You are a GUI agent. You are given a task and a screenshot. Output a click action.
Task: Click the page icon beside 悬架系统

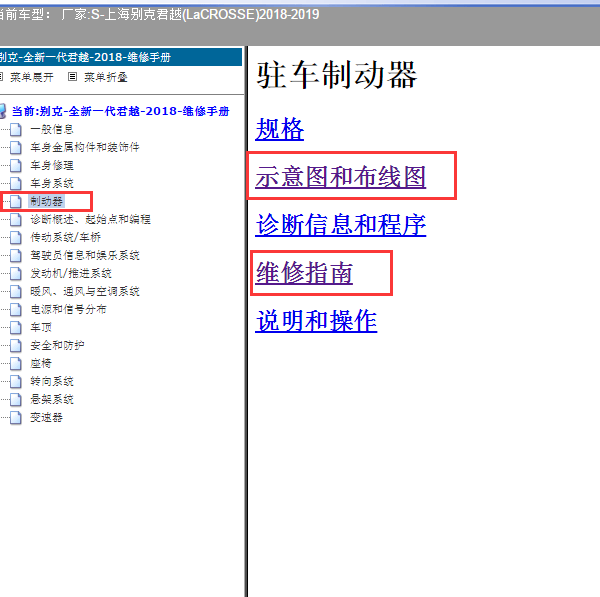coord(16,399)
